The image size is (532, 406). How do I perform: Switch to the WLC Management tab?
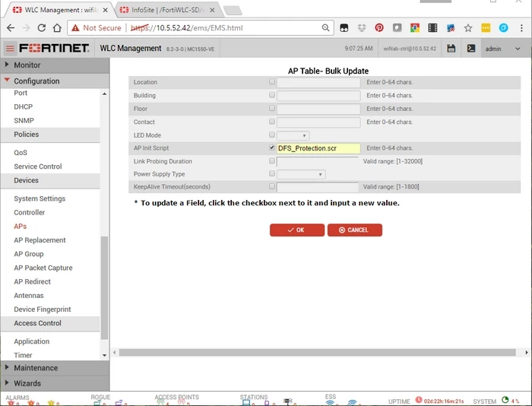coord(60,10)
